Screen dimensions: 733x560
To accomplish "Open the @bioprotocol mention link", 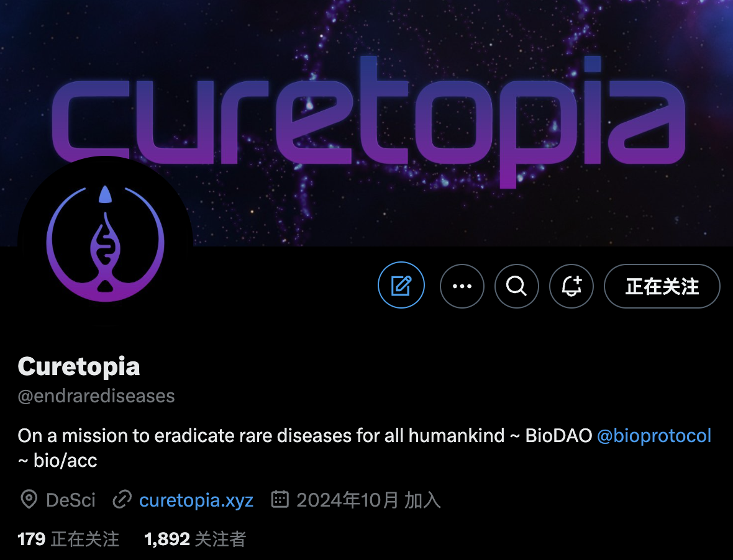I will coord(654,435).
